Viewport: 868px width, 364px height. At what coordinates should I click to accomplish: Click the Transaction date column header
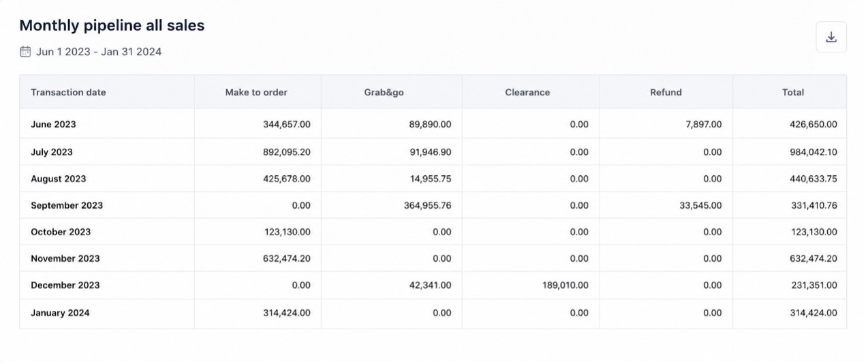68,92
